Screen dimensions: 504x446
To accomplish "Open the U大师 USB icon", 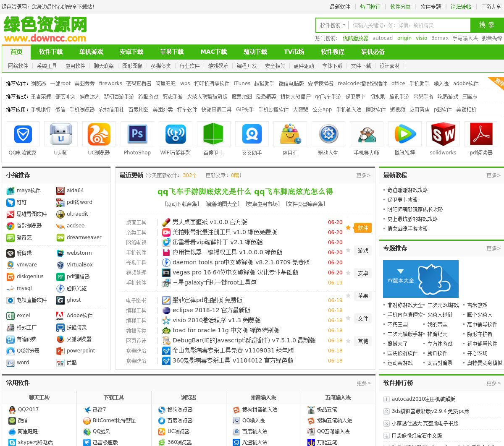I will 61,134.
